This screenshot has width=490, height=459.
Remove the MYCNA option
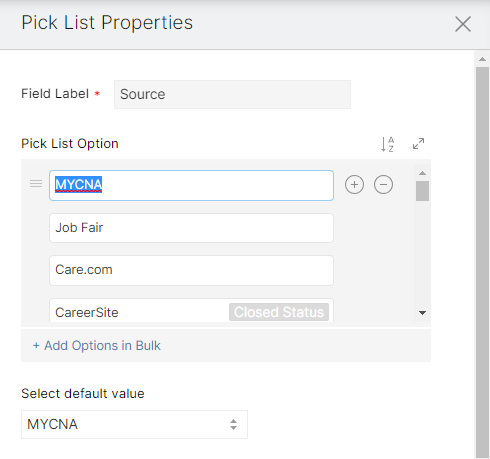[383, 184]
